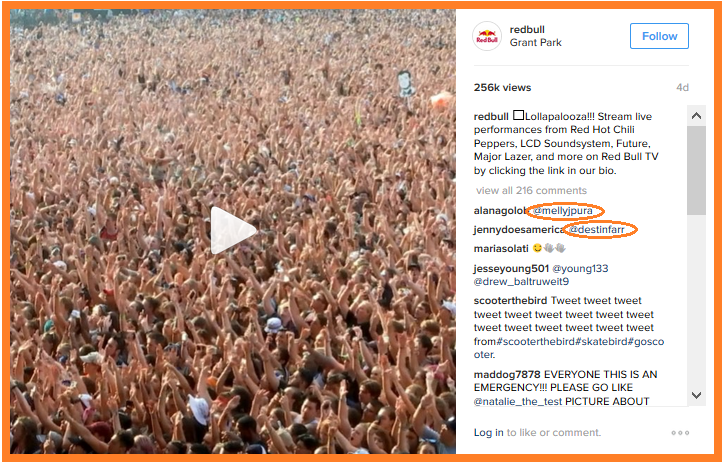Open the @young133 mention
This screenshot has width=723, height=462.
click(580, 268)
